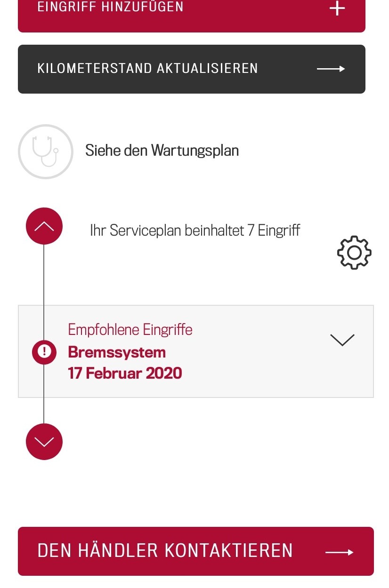Select the Ihr Serviceplan beinhaltet 7 Eingriff text
This screenshot has height=588, width=389.
point(195,230)
